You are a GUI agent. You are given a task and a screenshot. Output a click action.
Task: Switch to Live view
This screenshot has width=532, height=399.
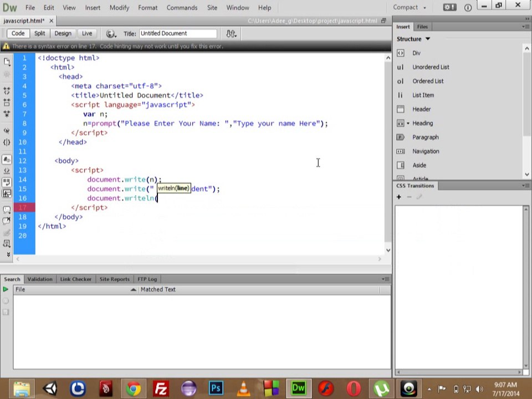click(x=87, y=33)
